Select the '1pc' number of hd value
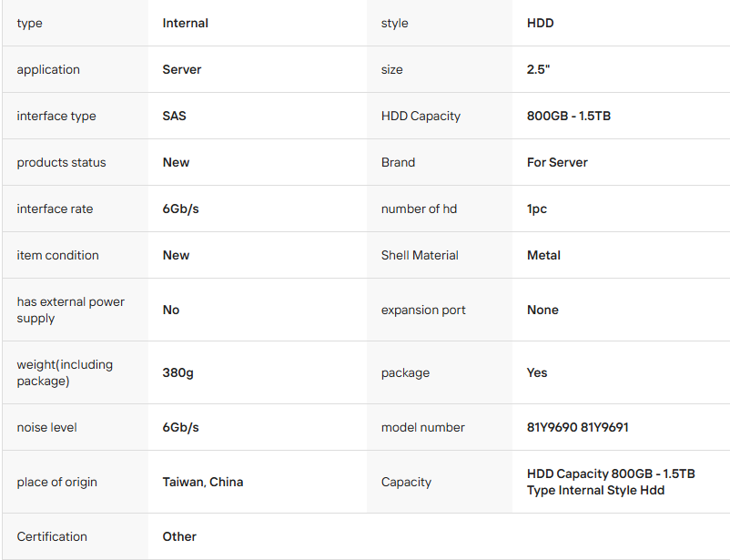This screenshot has height=560, width=730. 537,209
